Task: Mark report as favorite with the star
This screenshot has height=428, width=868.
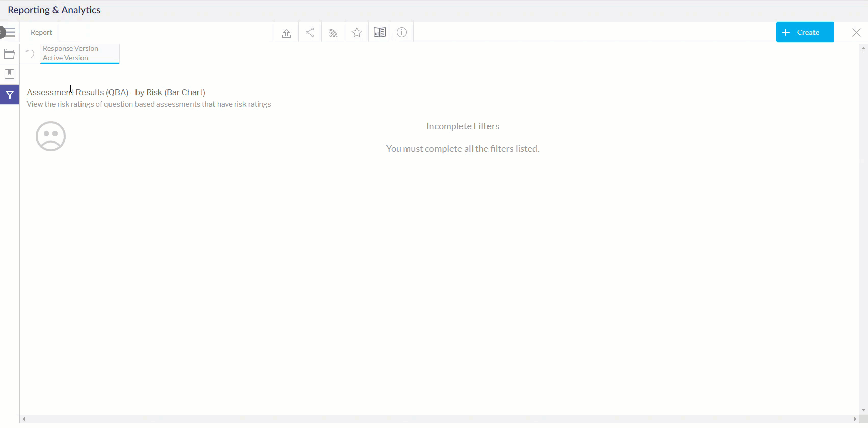Action: [x=357, y=33]
